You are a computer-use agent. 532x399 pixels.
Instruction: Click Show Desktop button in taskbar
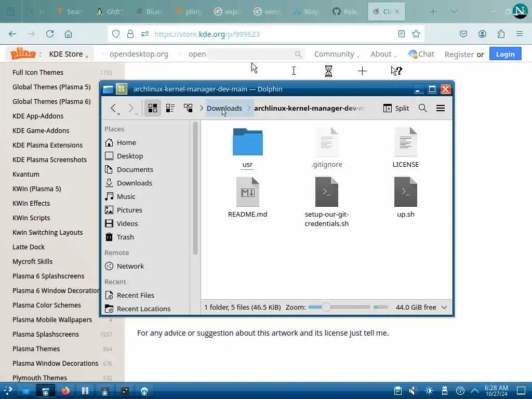pos(521,391)
